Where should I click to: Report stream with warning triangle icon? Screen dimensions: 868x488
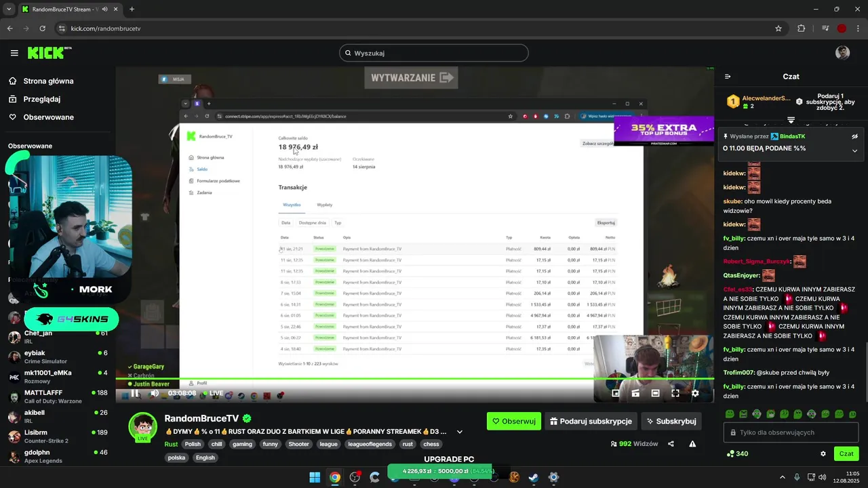(692, 444)
